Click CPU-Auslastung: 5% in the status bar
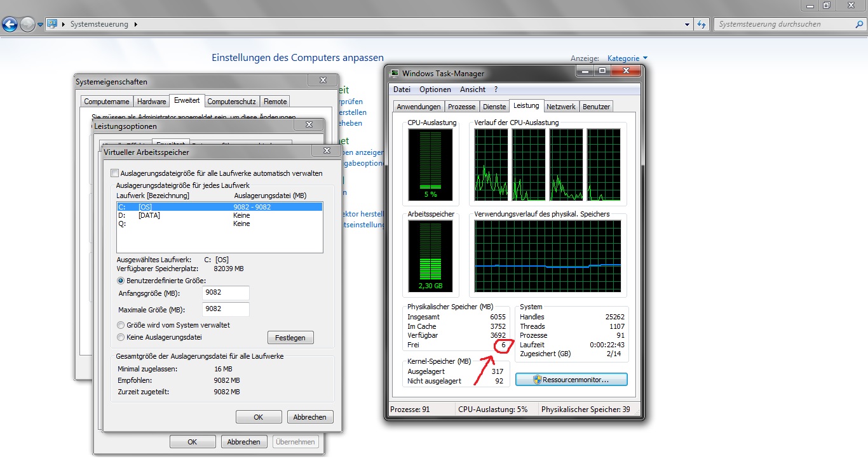The width and height of the screenshot is (868, 466). [493, 409]
